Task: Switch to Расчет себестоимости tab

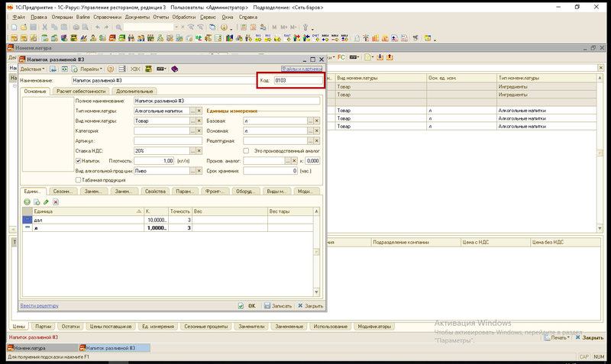Action: [x=81, y=91]
